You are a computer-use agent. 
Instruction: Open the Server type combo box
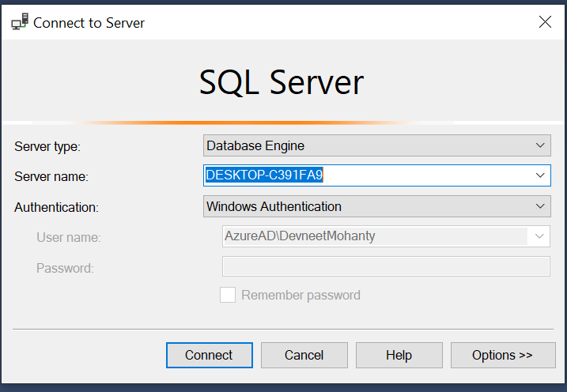(376, 145)
